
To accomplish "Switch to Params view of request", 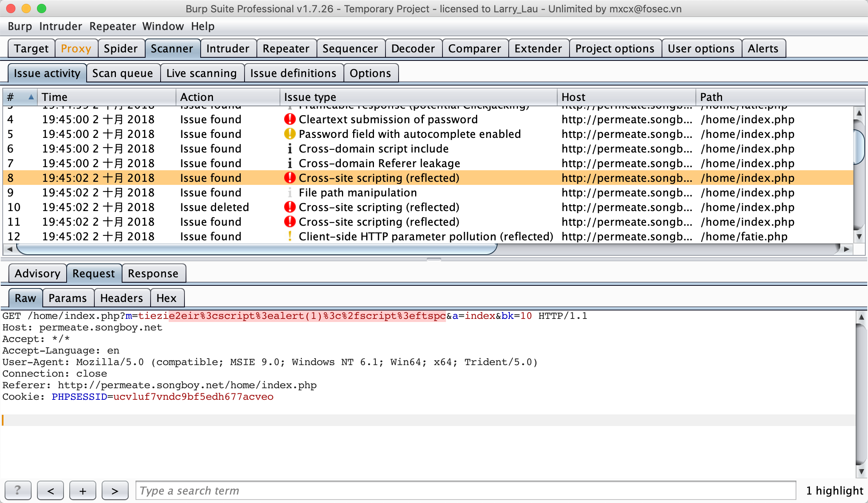I will coord(67,298).
